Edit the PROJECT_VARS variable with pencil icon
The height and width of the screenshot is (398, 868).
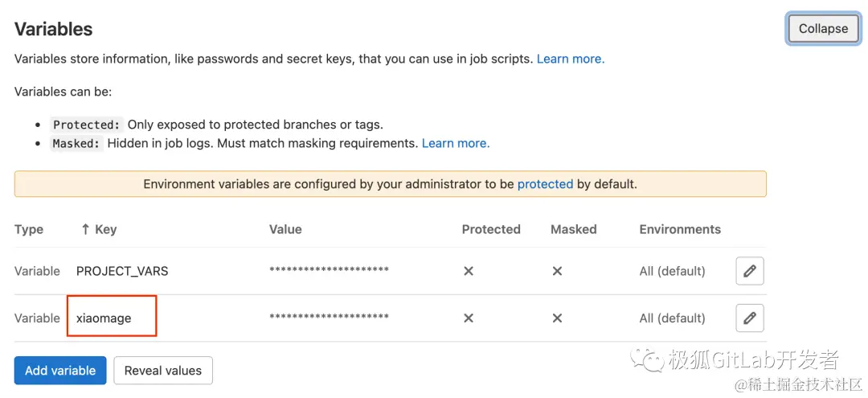749,271
